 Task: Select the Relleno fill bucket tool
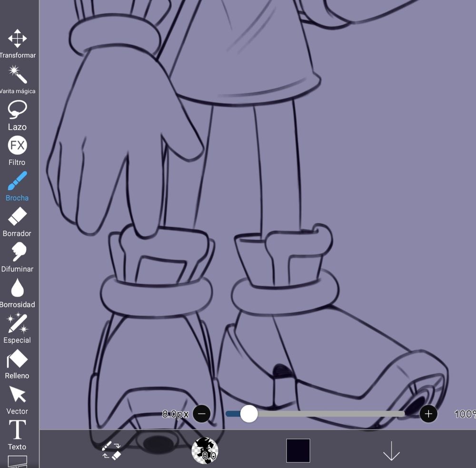click(17, 364)
